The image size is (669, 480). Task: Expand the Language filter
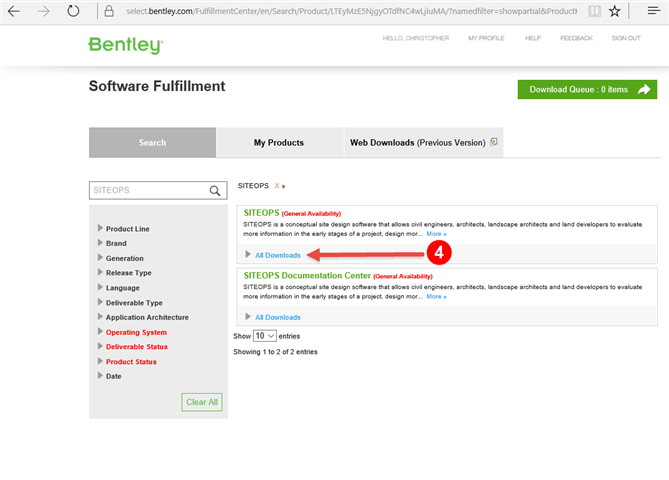(118, 288)
